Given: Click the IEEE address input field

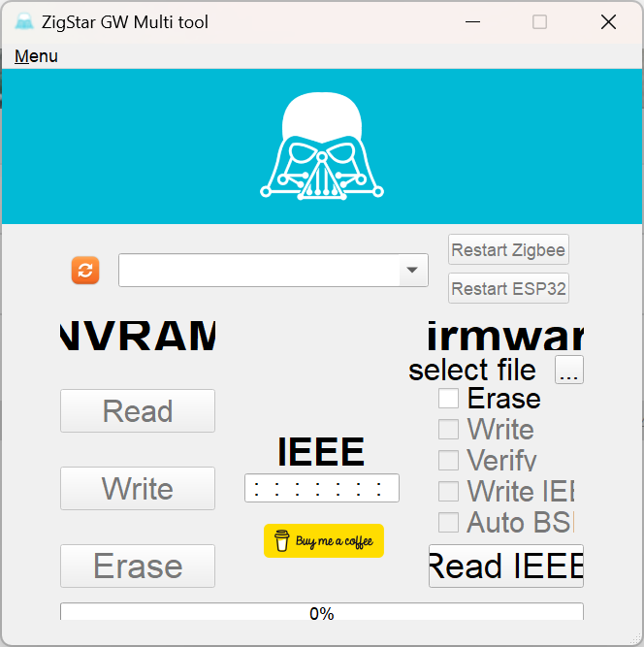Looking at the screenshot, I should click(x=322, y=488).
